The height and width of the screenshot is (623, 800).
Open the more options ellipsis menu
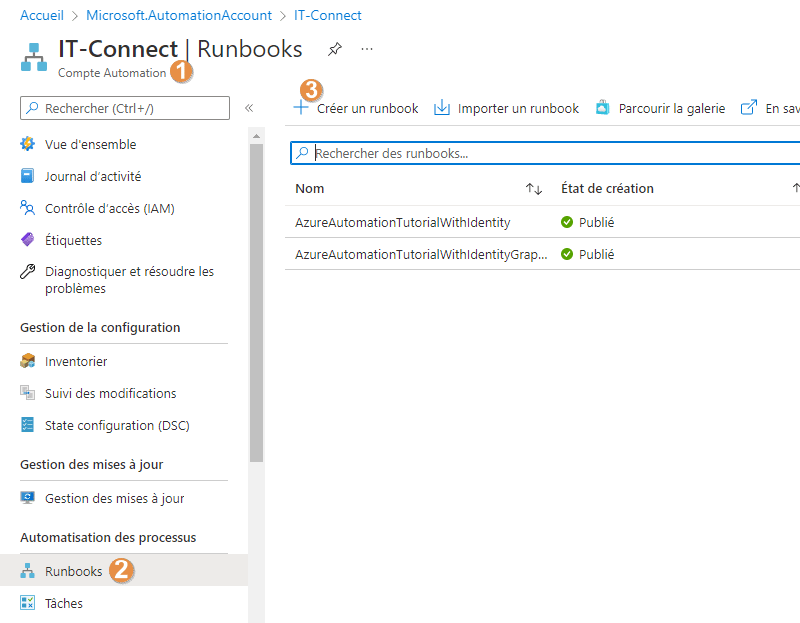point(367,49)
